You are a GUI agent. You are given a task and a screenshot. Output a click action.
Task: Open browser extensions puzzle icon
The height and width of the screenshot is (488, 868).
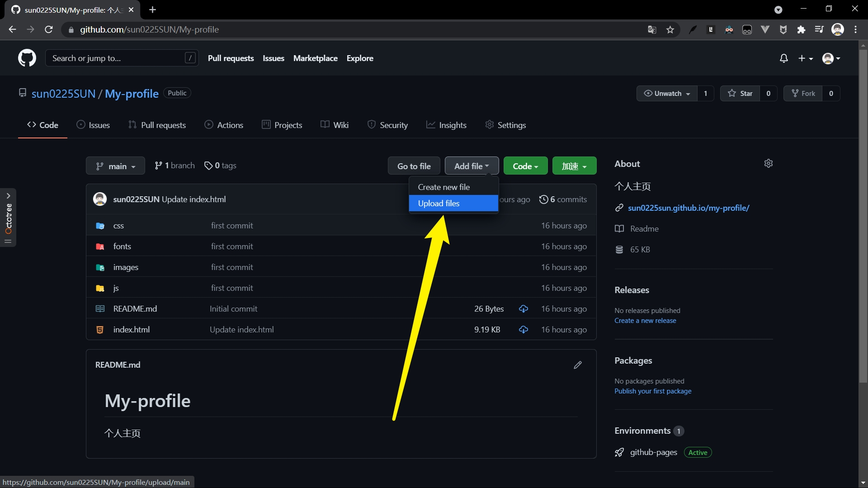(x=801, y=29)
